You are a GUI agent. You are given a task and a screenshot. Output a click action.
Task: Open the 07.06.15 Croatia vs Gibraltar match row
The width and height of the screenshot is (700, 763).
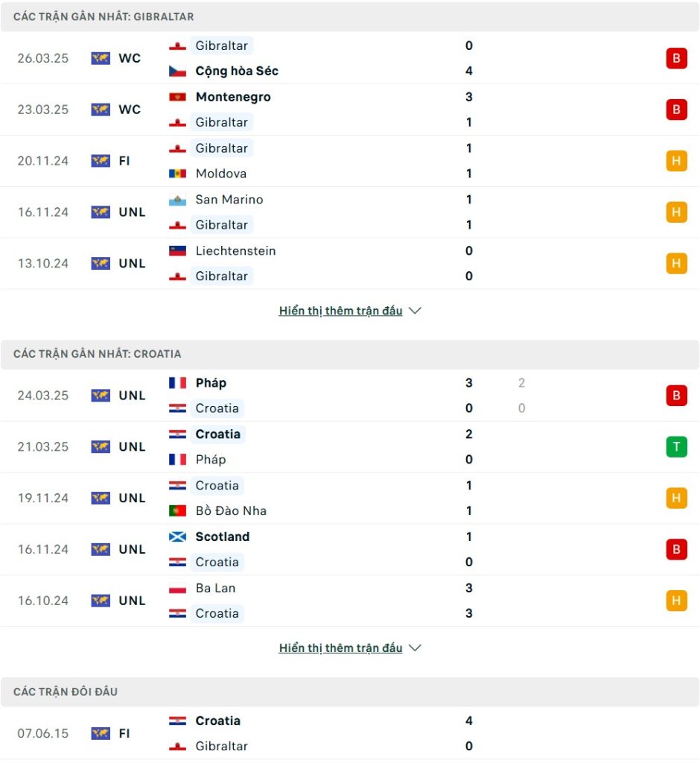click(350, 733)
